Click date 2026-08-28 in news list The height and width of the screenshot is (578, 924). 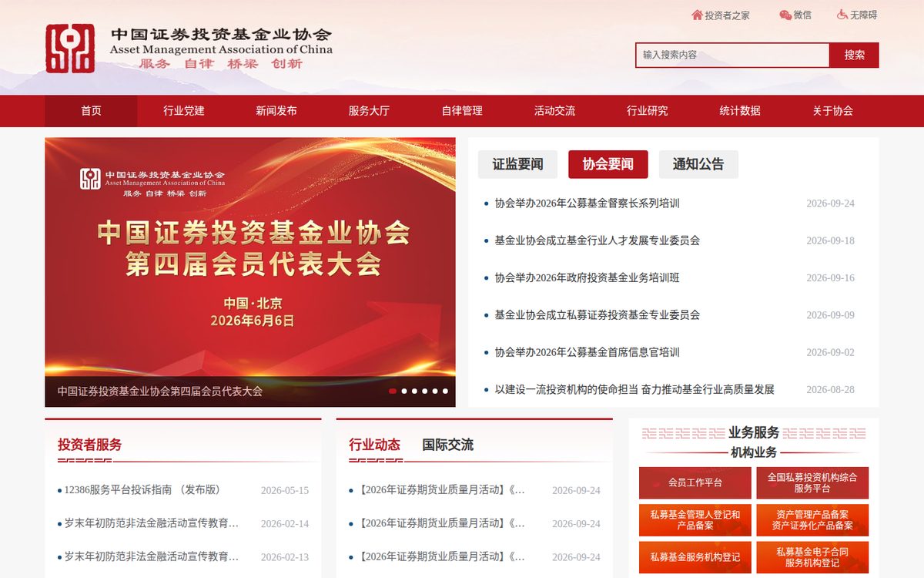(830, 389)
